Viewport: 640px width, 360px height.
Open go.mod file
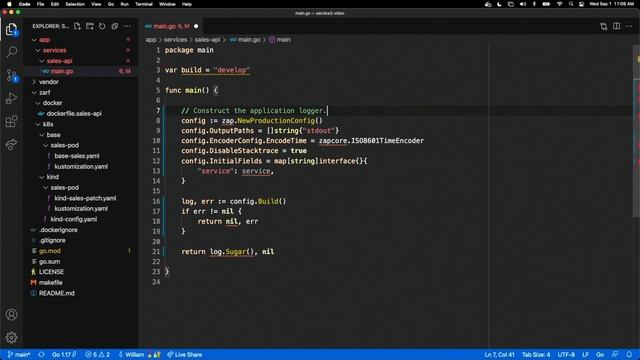[81, 251]
